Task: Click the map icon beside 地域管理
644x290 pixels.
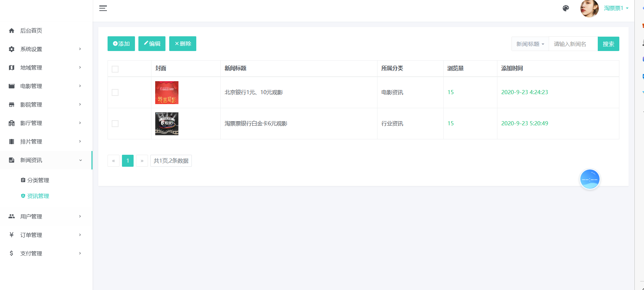Action: tap(12, 68)
